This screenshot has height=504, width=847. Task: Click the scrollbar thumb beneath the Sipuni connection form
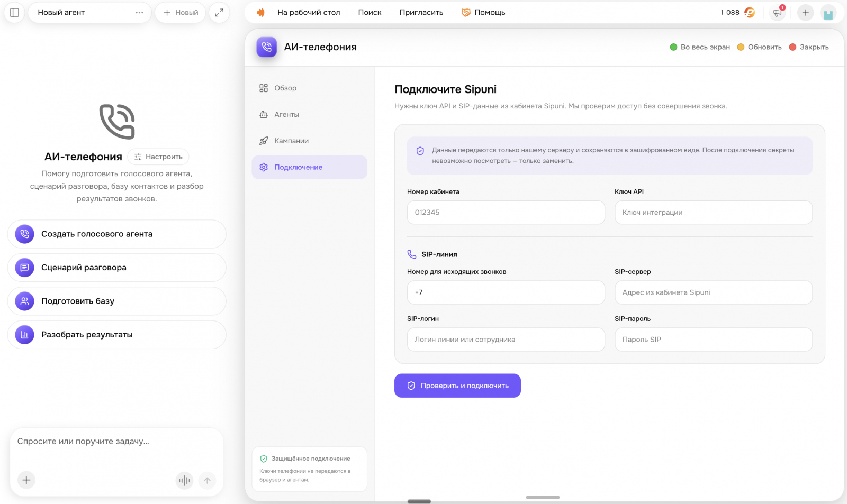click(x=543, y=498)
